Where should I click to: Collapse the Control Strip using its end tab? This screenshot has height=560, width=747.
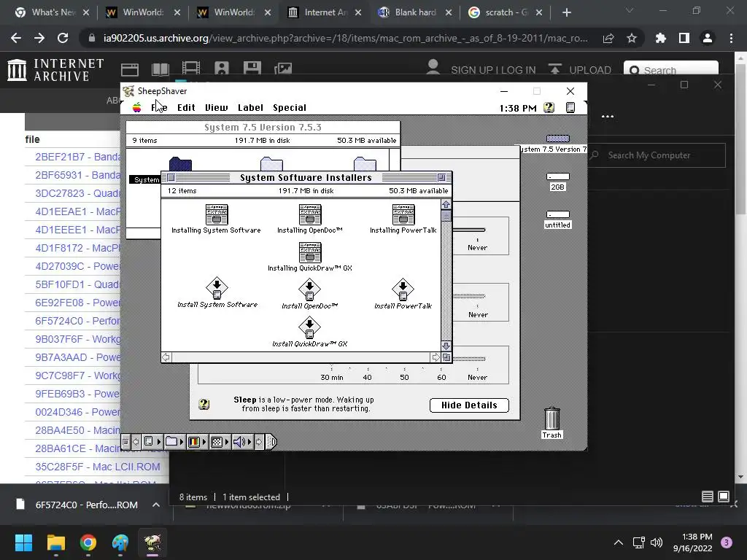(271, 442)
